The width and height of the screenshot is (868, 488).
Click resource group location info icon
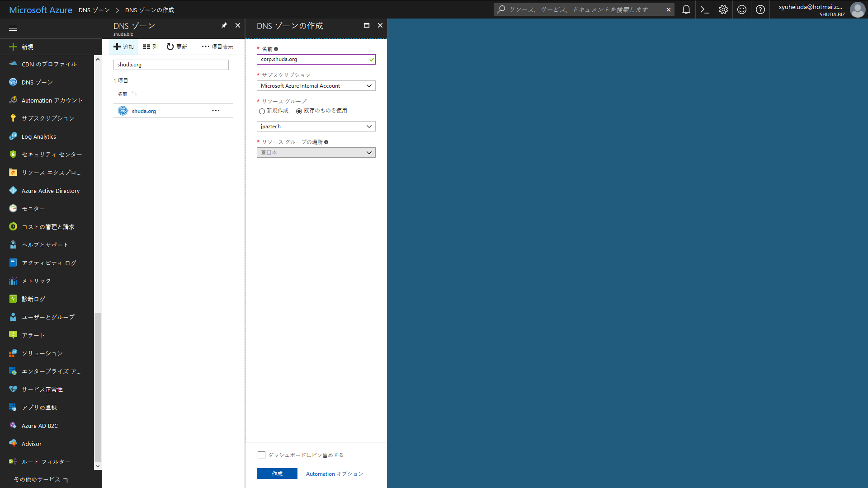(326, 142)
